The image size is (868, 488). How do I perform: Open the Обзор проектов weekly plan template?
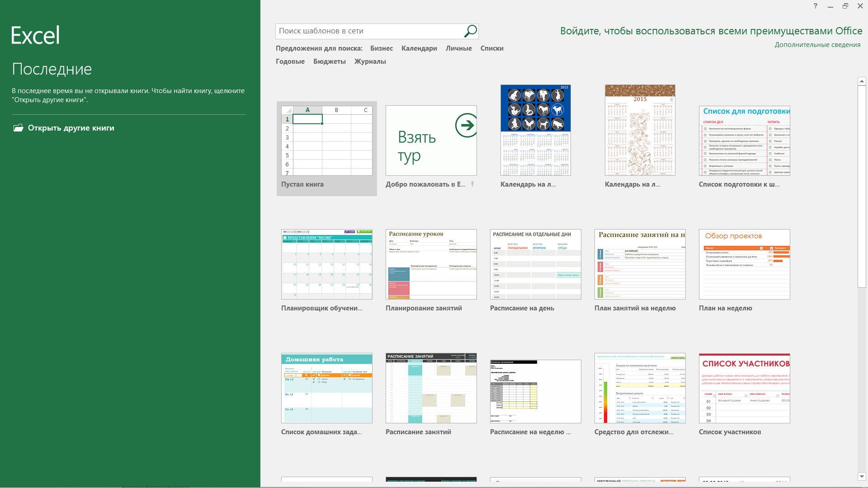tap(745, 270)
